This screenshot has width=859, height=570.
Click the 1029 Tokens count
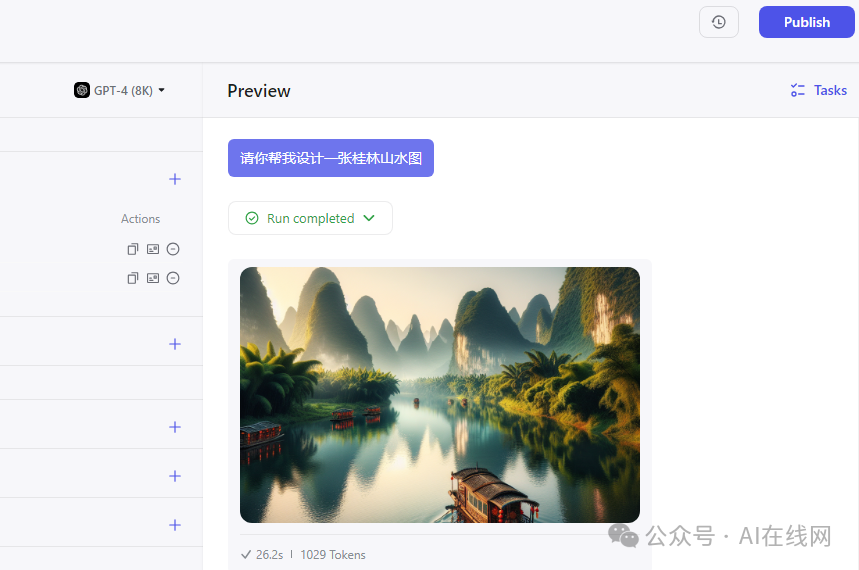tap(333, 555)
